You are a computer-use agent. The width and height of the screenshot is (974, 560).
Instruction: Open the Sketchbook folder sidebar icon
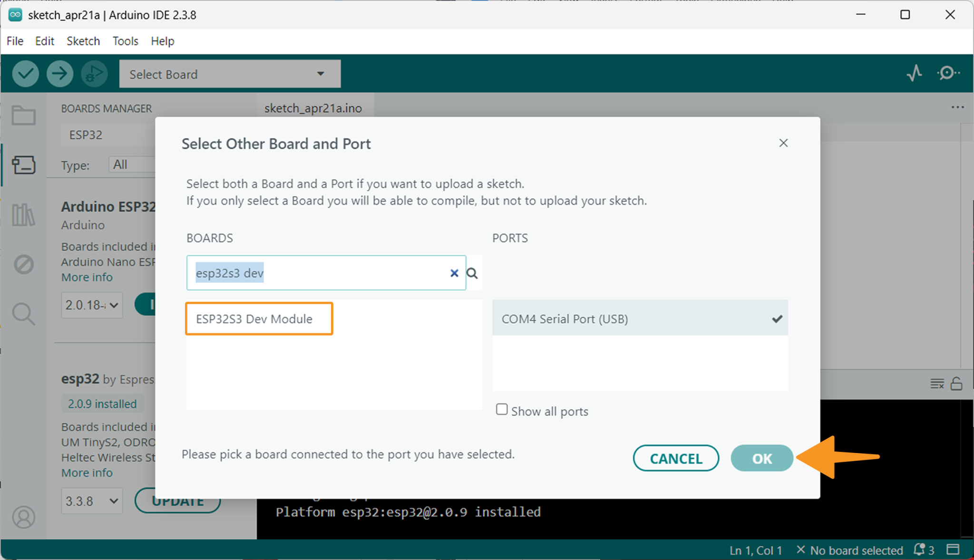[x=23, y=116]
